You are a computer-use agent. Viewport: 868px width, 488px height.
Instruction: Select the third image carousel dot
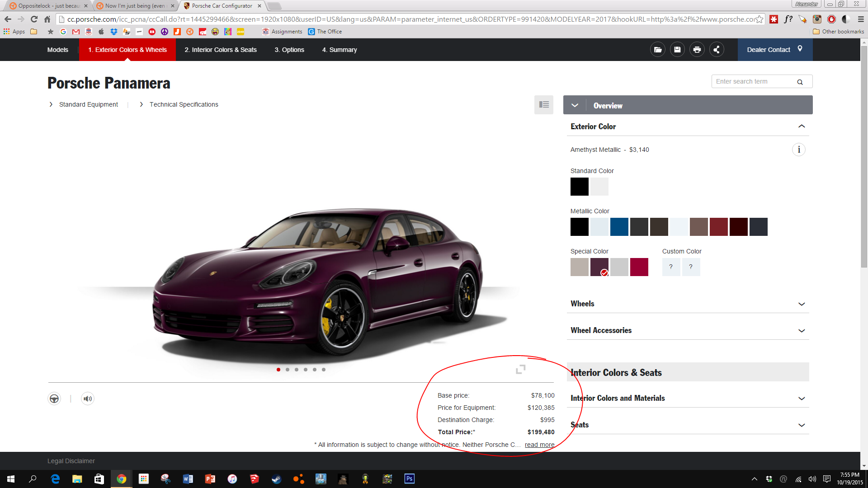pyautogui.click(x=297, y=370)
